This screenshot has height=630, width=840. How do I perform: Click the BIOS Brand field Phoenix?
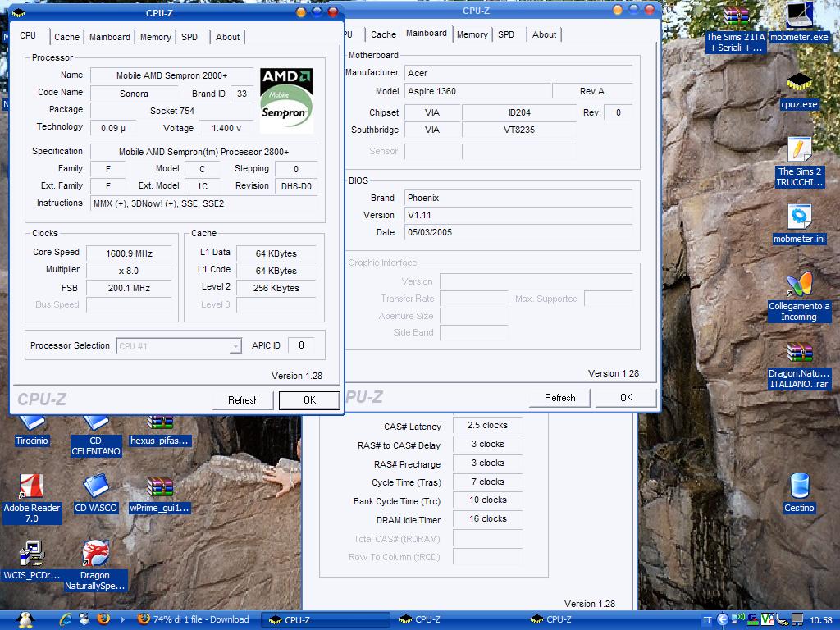coord(518,198)
